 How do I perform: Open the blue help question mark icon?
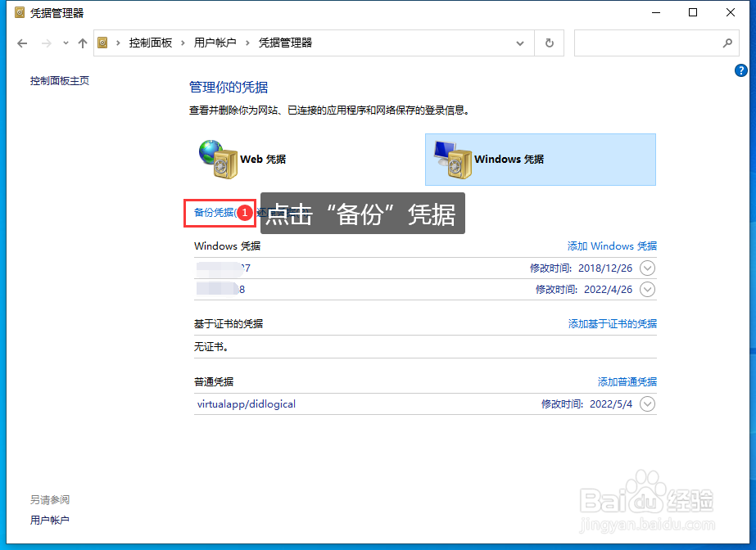tap(742, 70)
